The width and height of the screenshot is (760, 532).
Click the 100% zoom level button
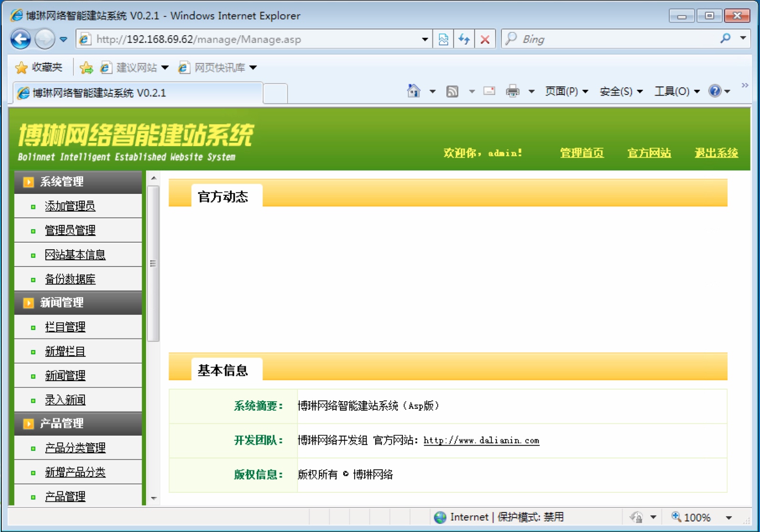pyautogui.click(x=691, y=517)
